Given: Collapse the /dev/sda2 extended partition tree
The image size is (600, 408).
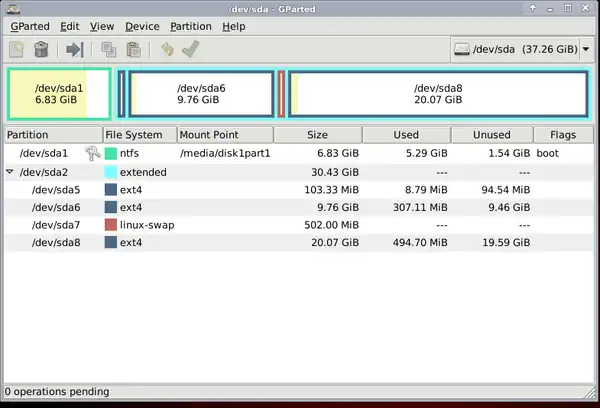Looking at the screenshot, I should tap(10, 172).
